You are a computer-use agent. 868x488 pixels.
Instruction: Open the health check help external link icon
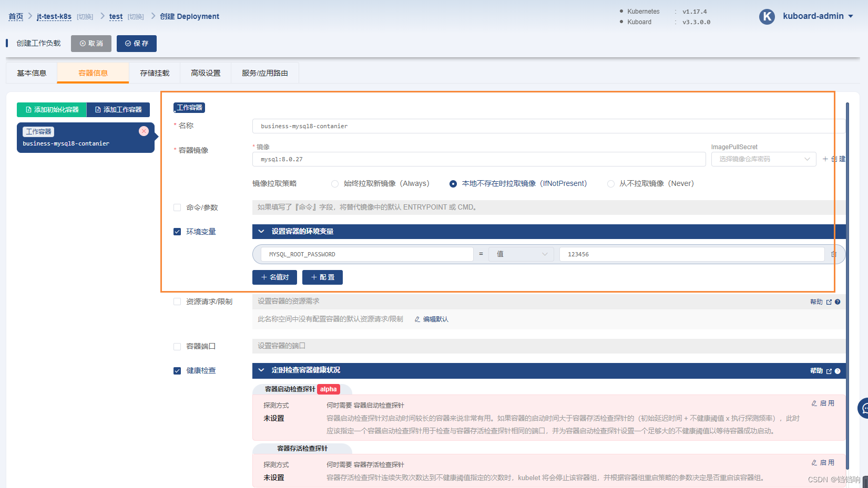click(829, 371)
